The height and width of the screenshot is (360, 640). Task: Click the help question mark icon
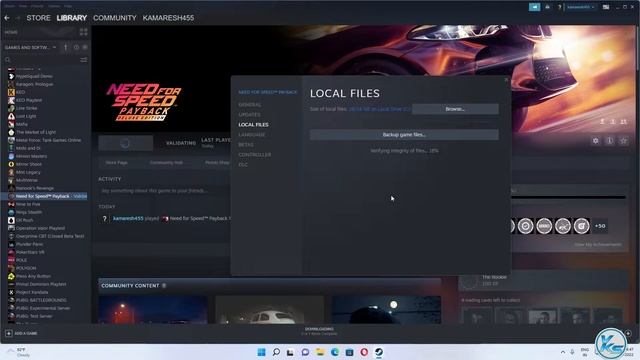(560, 7)
